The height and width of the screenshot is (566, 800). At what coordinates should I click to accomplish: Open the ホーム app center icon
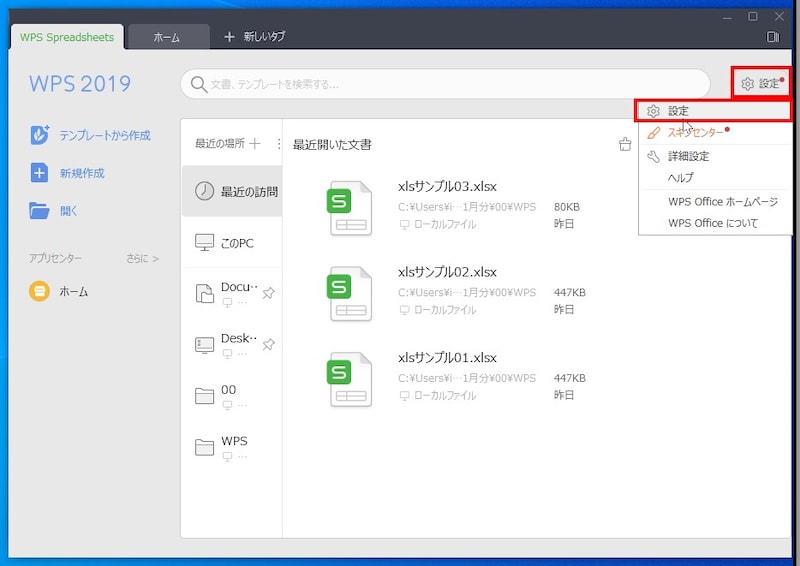coord(39,291)
